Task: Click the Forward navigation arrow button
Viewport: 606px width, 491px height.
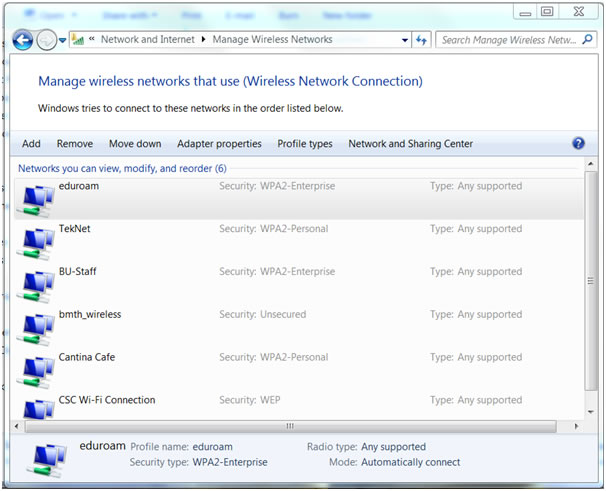Action: click(46, 40)
